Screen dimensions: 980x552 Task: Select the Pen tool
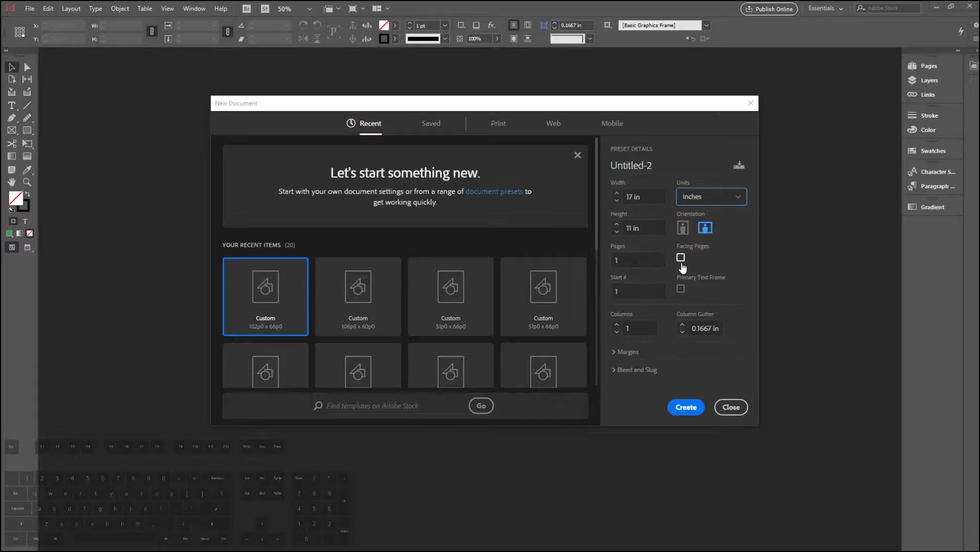pyautogui.click(x=12, y=118)
